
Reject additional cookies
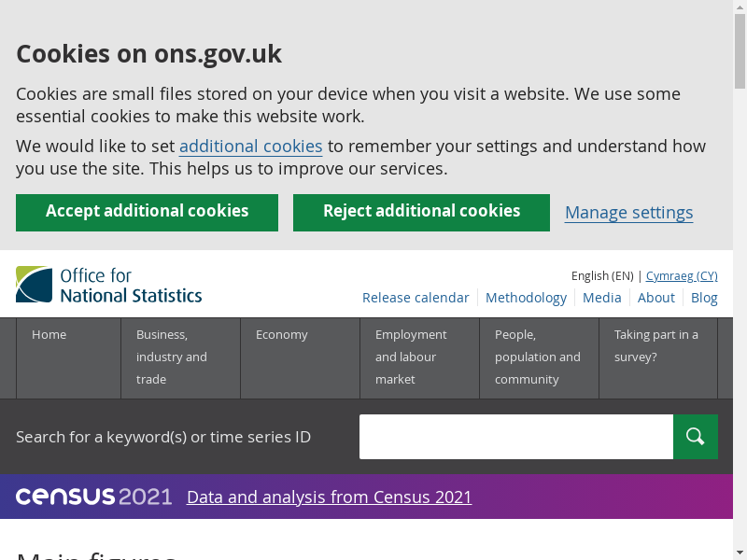[421, 212]
